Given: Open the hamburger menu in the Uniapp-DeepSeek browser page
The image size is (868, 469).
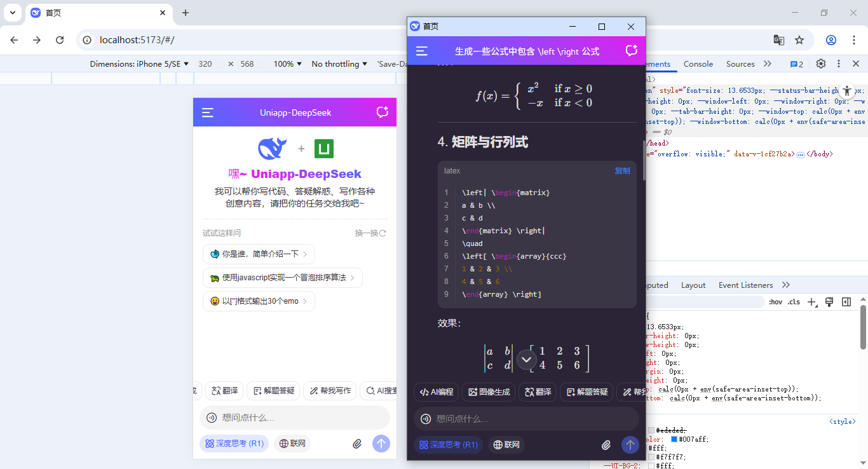Looking at the screenshot, I should coord(208,113).
